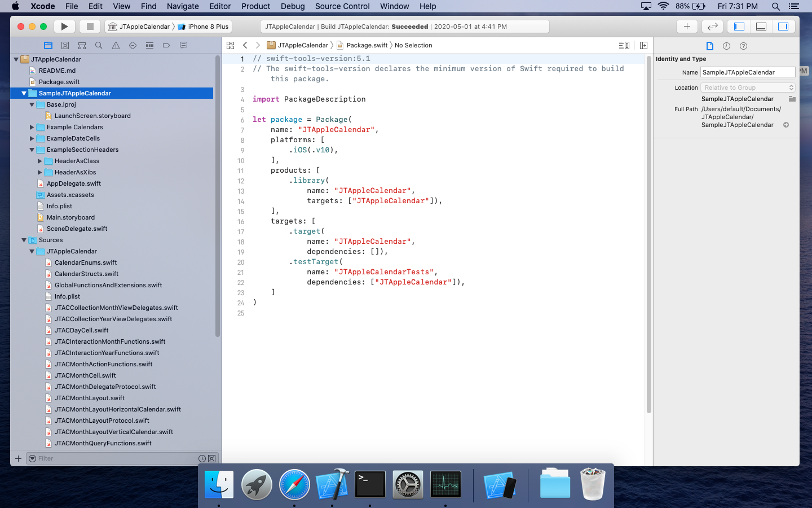
Task: Show the Debug navigator
Action: pyautogui.click(x=149, y=46)
